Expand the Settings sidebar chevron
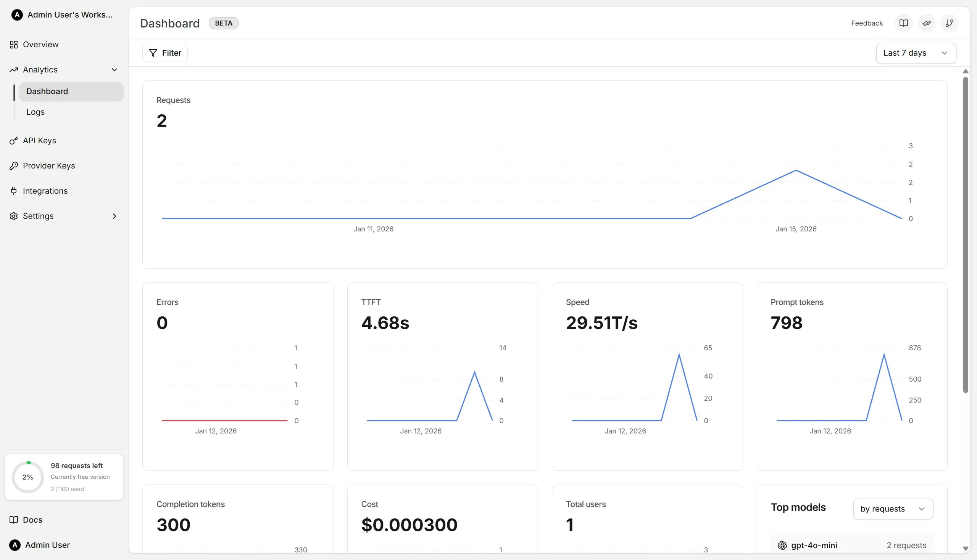977x560 pixels. pos(114,216)
